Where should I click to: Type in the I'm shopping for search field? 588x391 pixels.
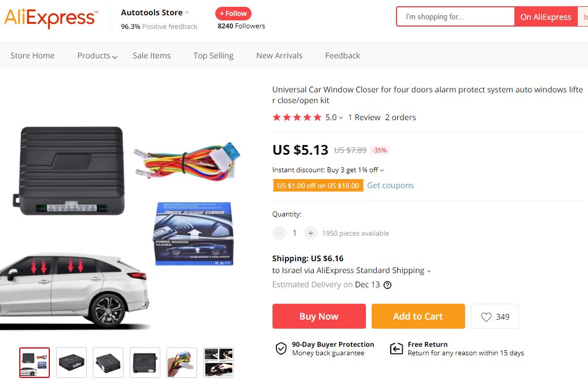pos(455,17)
